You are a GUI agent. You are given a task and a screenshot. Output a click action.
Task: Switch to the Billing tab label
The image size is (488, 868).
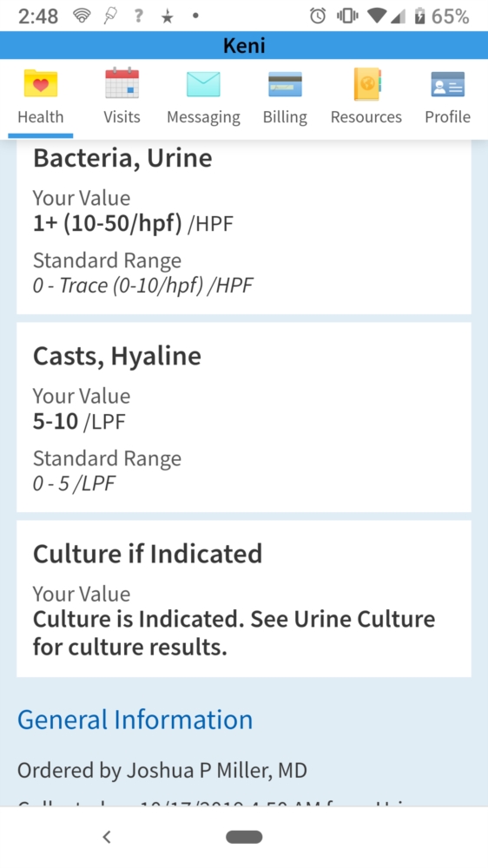click(285, 117)
